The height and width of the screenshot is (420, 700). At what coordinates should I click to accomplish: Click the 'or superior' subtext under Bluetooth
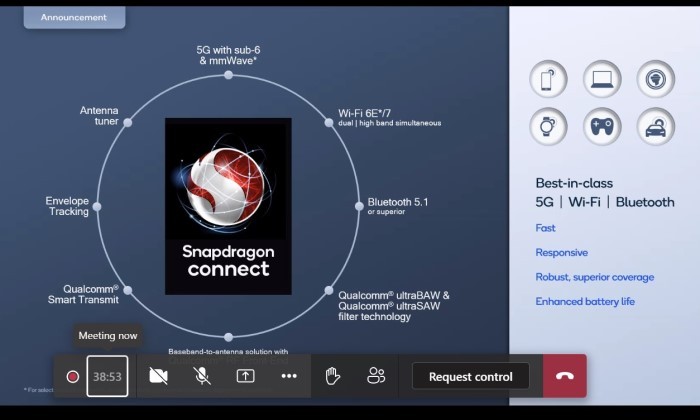pos(386,212)
